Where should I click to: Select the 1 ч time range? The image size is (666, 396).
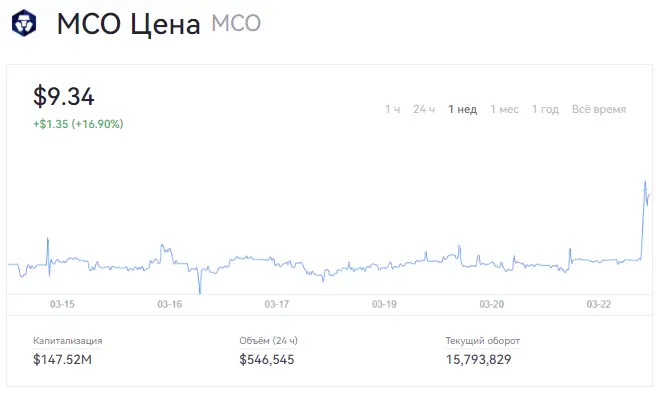coord(392,110)
